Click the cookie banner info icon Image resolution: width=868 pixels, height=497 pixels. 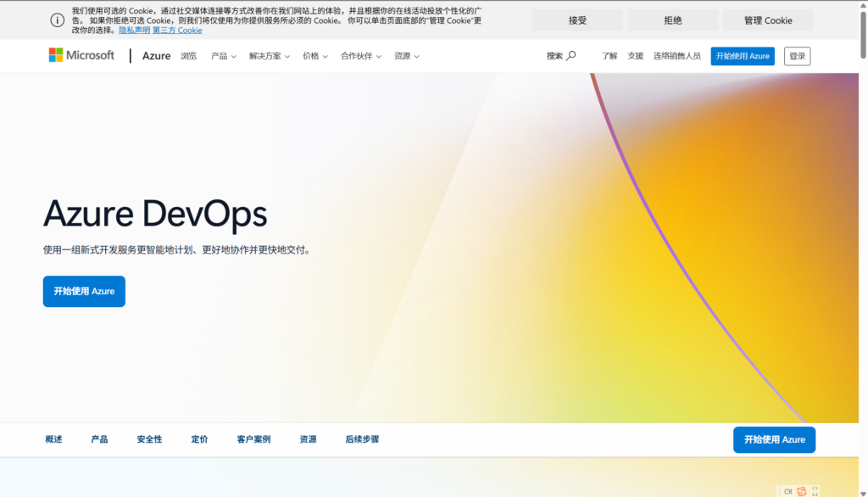[x=57, y=20]
